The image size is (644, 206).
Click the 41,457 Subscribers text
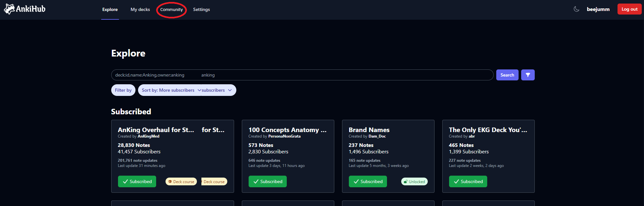click(139, 152)
